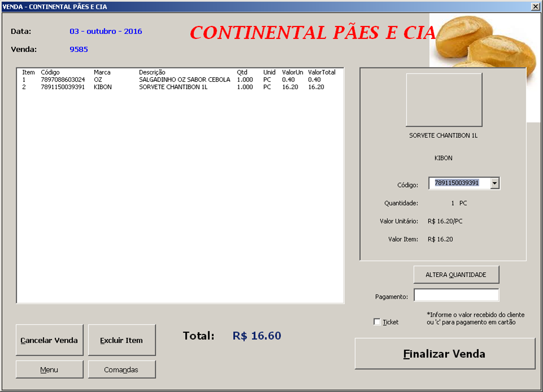Click the empty product image box

click(x=444, y=100)
